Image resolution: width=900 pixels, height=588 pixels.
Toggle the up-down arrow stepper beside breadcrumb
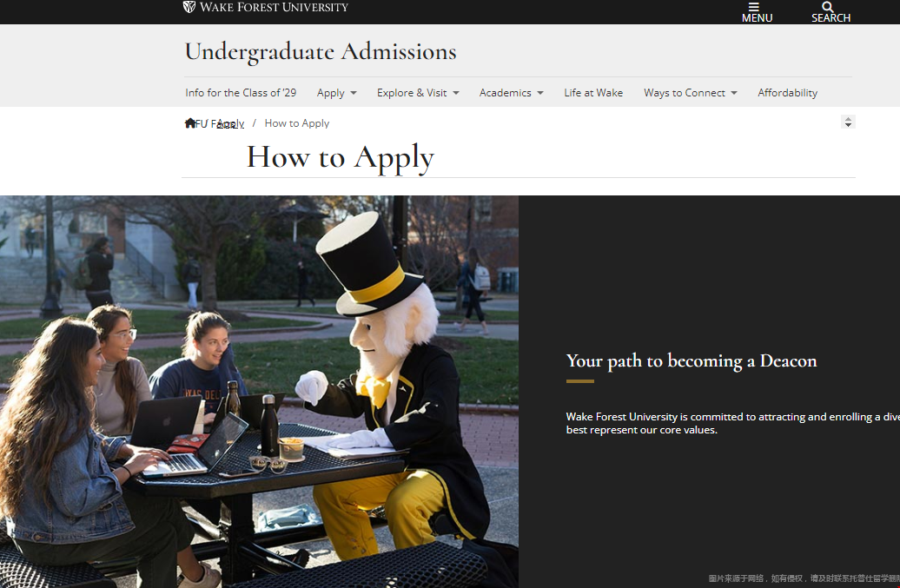tap(848, 122)
